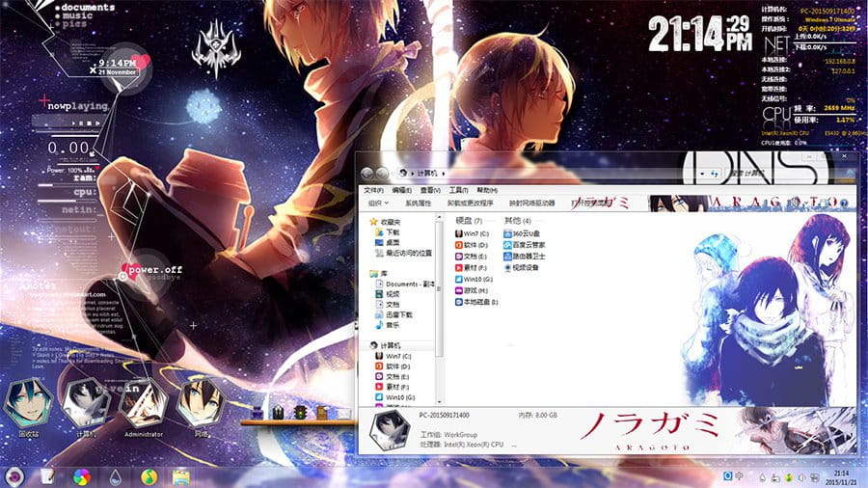
Task: Select 软件 (D:) in navigation tree
Action: pyautogui.click(x=393, y=366)
